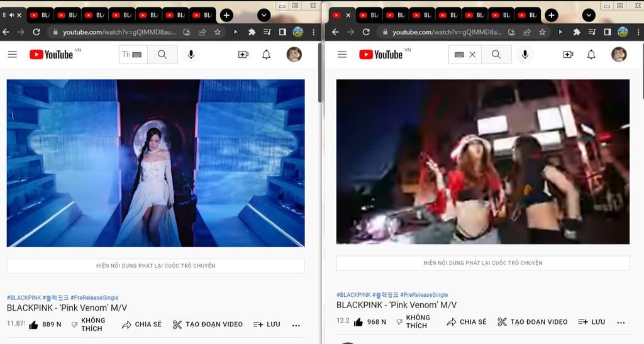The image size is (644, 344).
Task: Click YouTube logo in left window
Action: click(x=52, y=54)
